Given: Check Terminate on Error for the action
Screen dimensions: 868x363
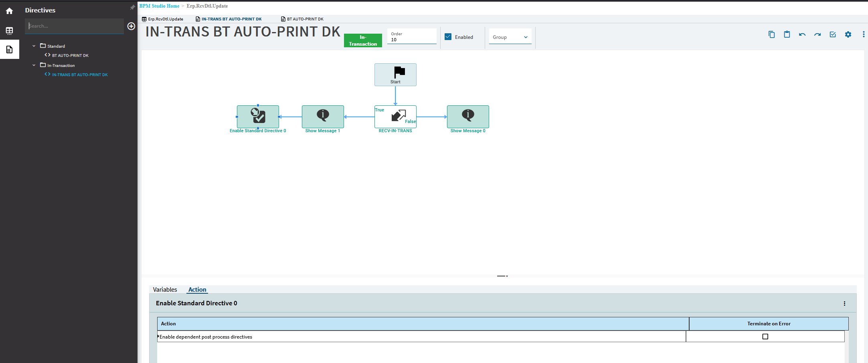Looking at the screenshot, I should coord(765,337).
